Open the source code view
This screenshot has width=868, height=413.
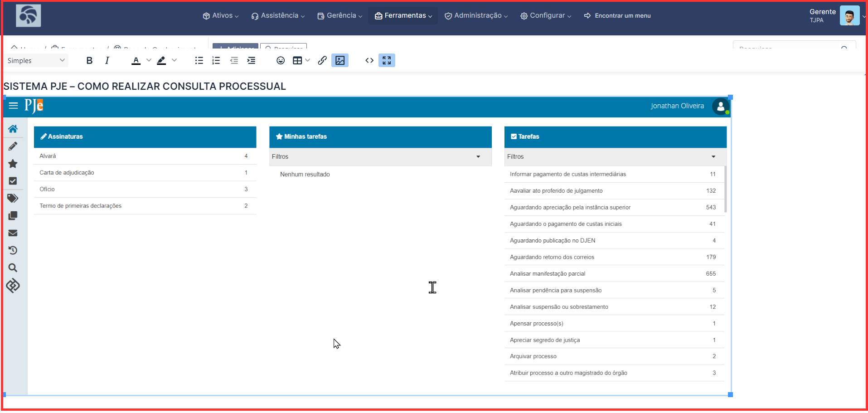(369, 61)
